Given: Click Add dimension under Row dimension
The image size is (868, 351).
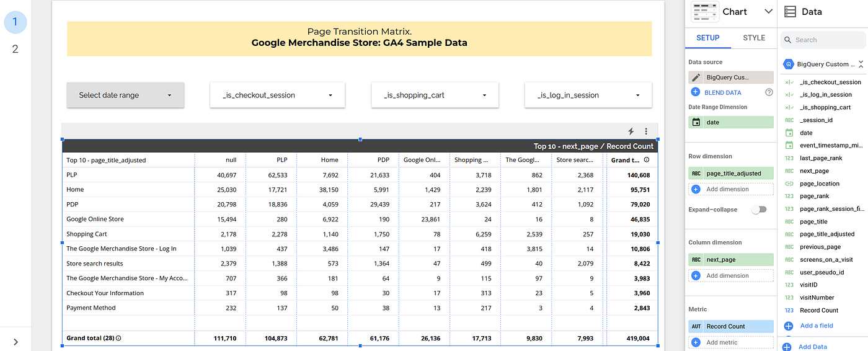Looking at the screenshot, I should pos(731,189).
